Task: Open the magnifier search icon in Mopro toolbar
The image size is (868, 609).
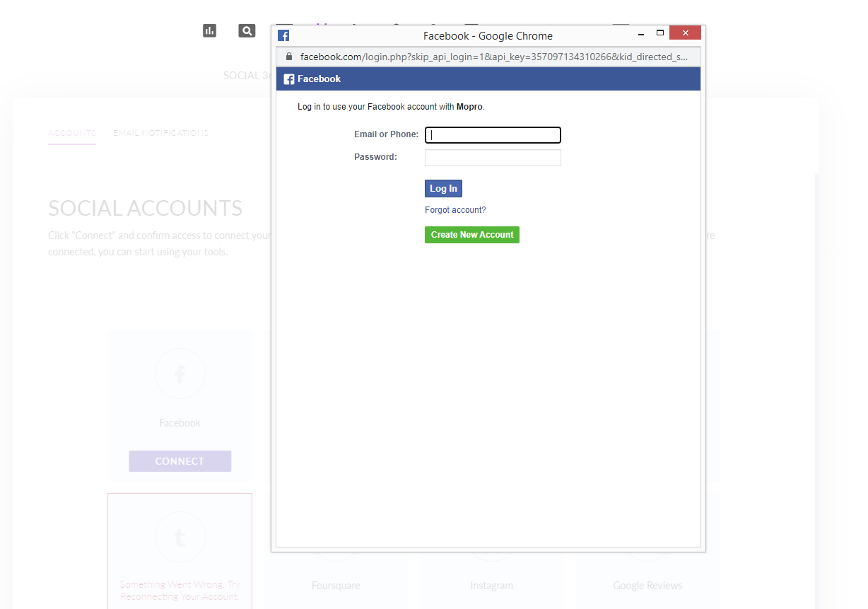Action: click(247, 30)
